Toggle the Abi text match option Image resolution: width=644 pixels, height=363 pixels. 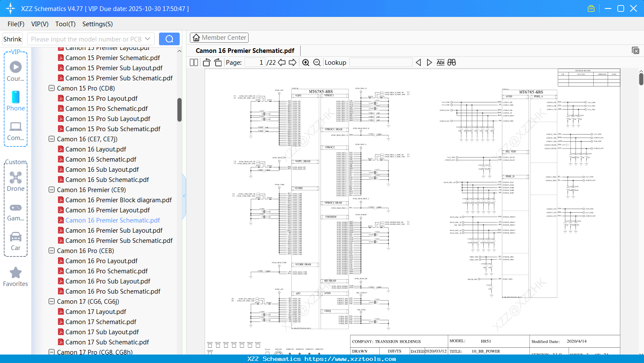click(440, 62)
